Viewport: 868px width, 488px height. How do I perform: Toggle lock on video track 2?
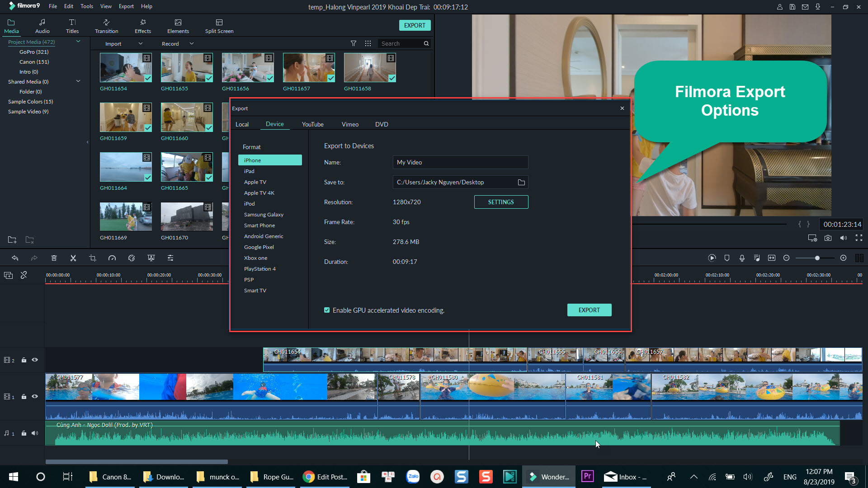pos(24,360)
